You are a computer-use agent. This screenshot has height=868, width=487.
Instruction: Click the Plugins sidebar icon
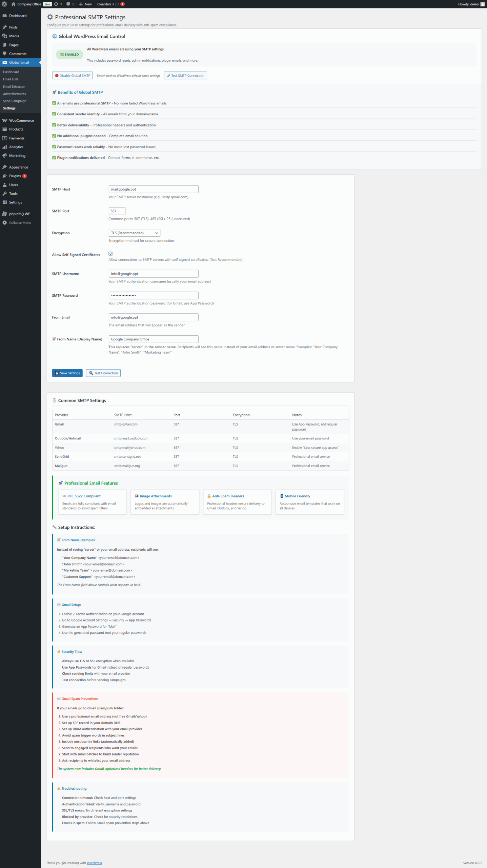(5, 176)
